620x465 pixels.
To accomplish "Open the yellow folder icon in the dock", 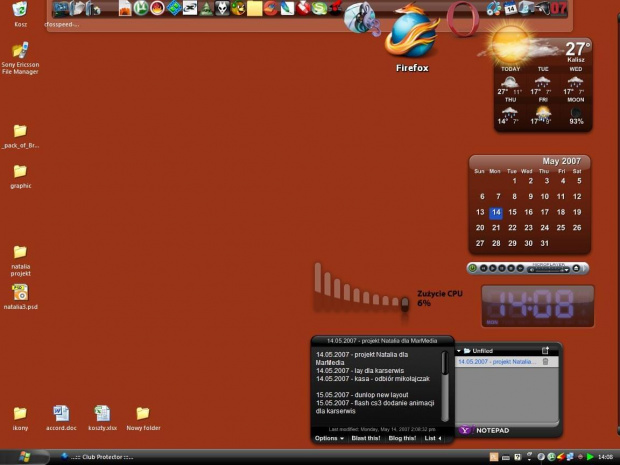I will click(254, 9).
